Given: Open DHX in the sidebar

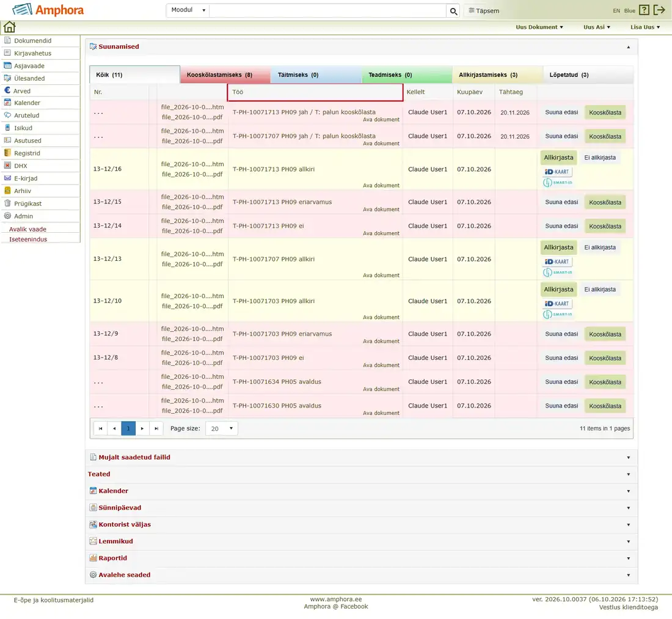Looking at the screenshot, I should (x=21, y=166).
